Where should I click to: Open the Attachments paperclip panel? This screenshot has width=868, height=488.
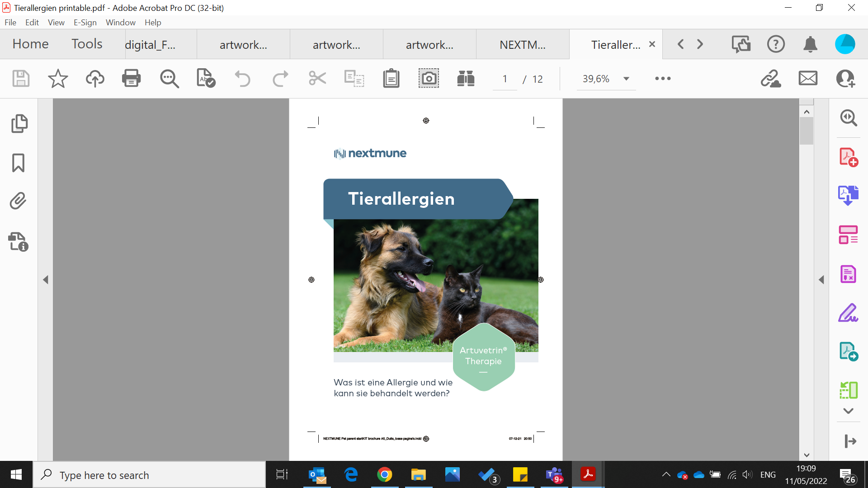click(x=18, y=201)
